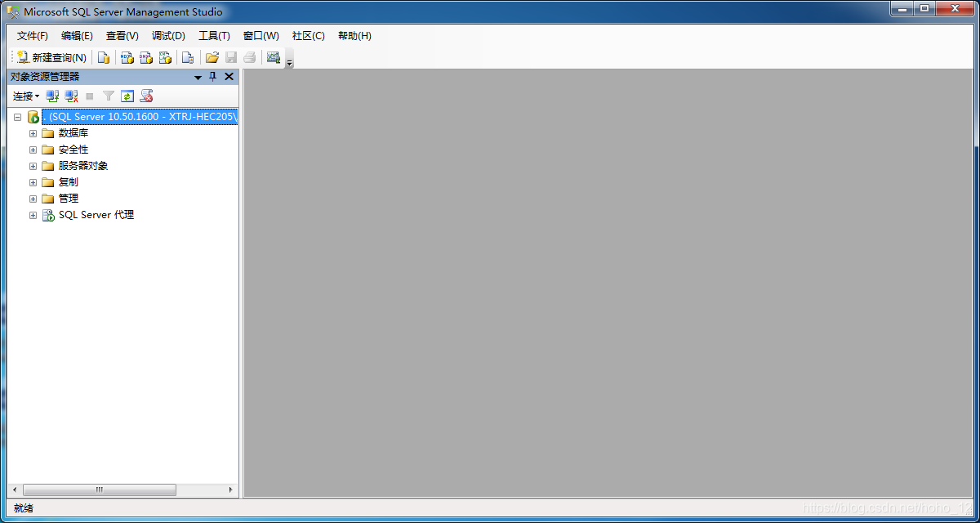Viewport: 980px width, 523px height.
Task: Click the 数据库 folder icon
Action: point(48,133)
